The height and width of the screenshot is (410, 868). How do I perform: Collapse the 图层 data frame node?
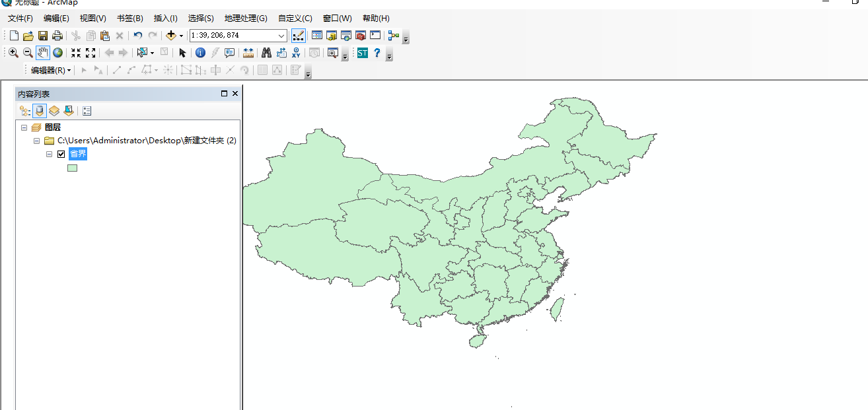[x=24, y=127]
